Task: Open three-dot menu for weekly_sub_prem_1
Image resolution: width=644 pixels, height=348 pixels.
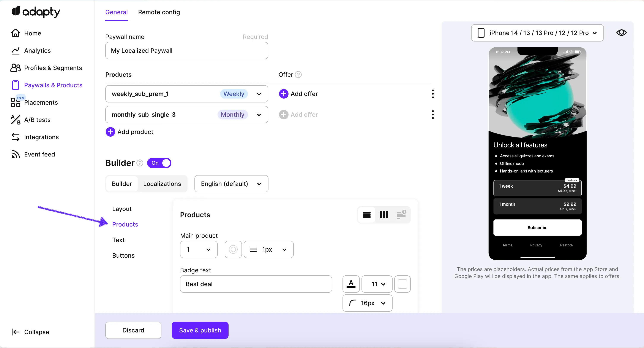Action: (x=433, y=94)
